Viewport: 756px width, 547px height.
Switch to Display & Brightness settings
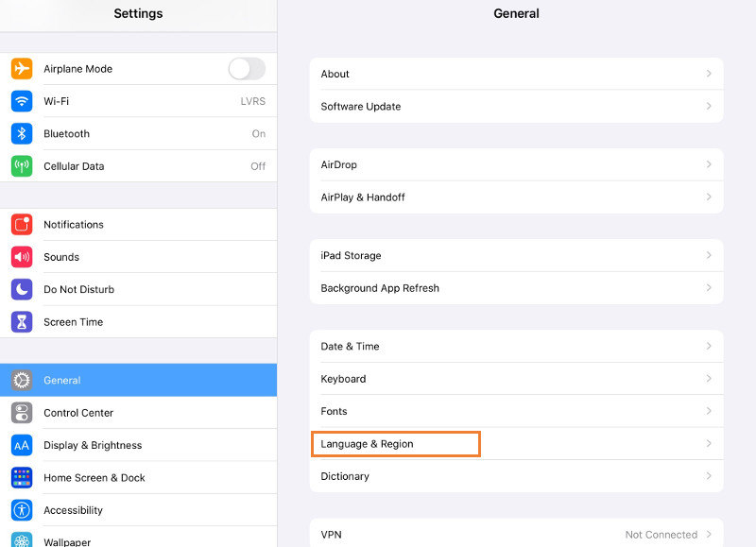(x=93, y=445)
